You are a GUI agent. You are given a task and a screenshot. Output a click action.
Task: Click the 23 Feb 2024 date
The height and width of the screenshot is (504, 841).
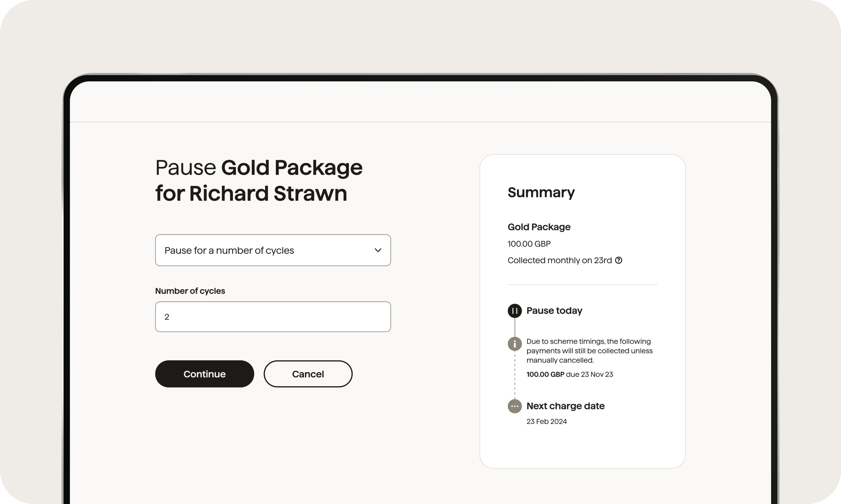click(x=547, y=421)
